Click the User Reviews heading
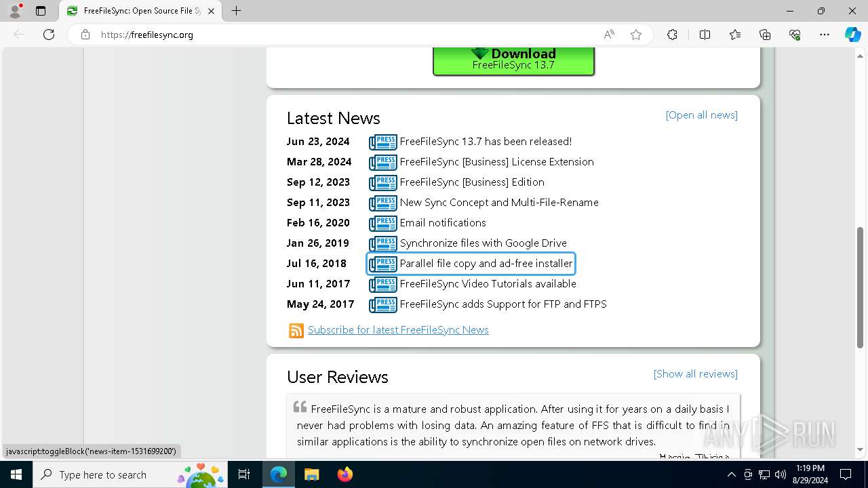Viewport: 868px width, 488px height. [337, 377]
